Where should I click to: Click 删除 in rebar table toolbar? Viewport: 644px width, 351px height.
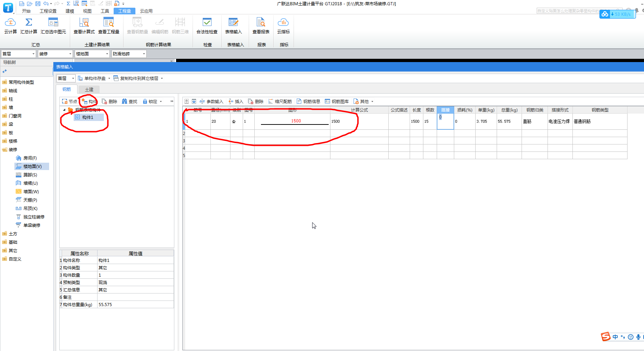256,101
